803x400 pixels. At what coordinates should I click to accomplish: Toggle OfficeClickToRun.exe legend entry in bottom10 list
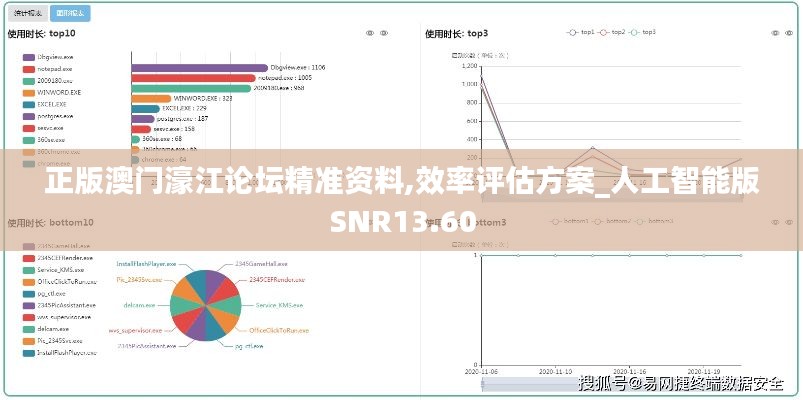60,282
